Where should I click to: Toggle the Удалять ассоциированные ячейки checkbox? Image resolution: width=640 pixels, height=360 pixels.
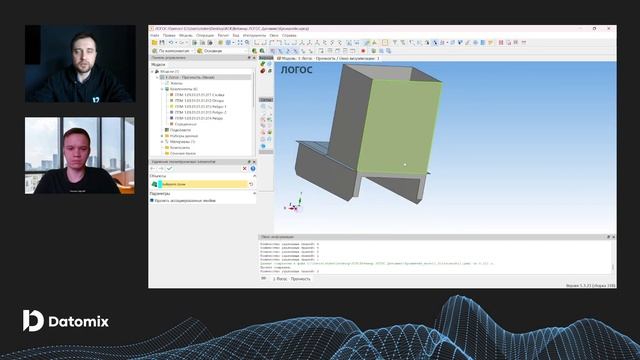tap(152, 201)
